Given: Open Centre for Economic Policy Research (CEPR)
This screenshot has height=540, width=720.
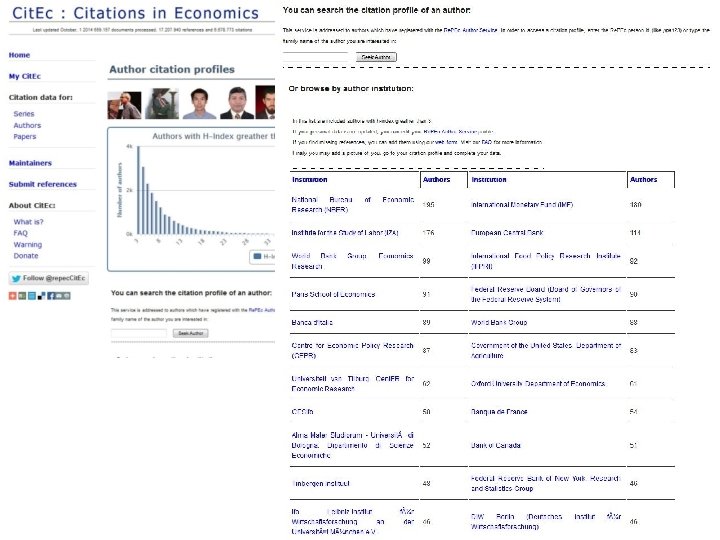Looking at the screenshot, I should 353,351.
